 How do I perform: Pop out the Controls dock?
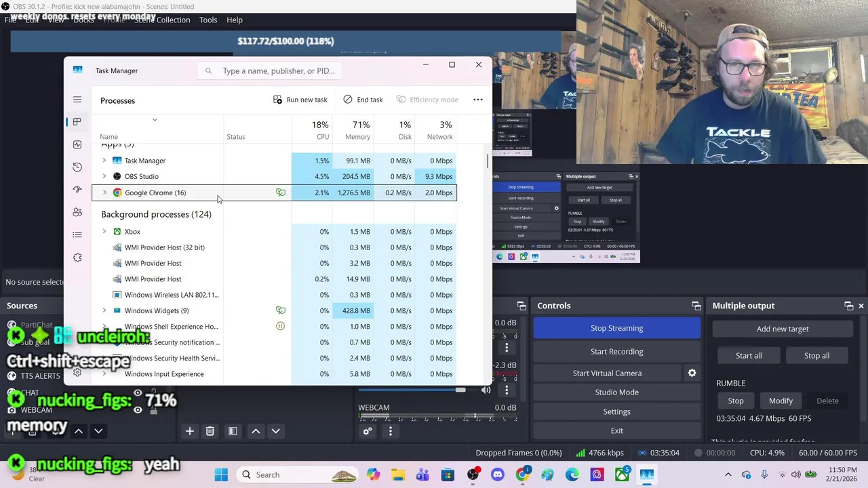point(696,306)
